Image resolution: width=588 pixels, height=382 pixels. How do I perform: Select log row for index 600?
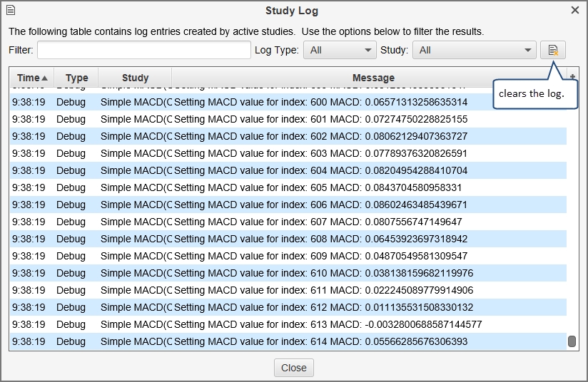(285, 102)
